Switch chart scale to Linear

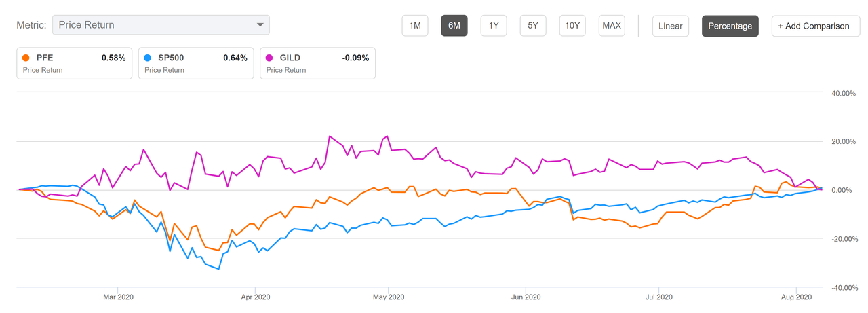671,26
